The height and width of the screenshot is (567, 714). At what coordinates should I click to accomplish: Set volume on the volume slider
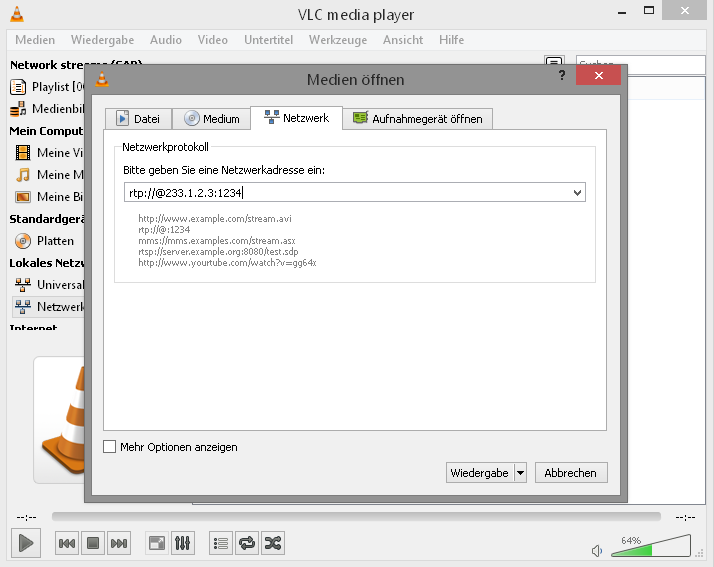coord(651,546)
